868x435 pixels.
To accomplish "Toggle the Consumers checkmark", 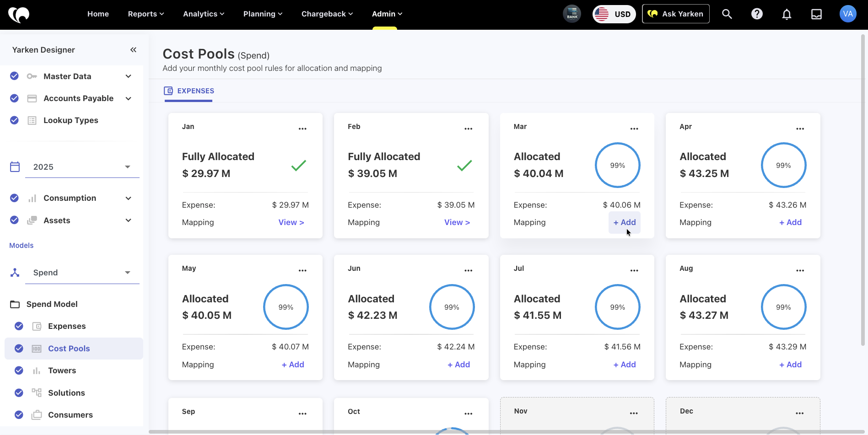I will tap(19, 415).
